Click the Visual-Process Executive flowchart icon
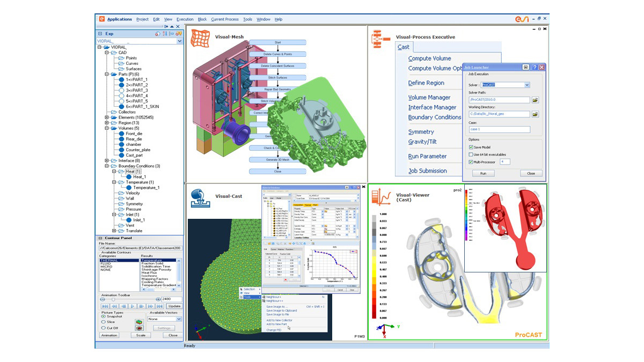644x362 pixels. point(381,40)
